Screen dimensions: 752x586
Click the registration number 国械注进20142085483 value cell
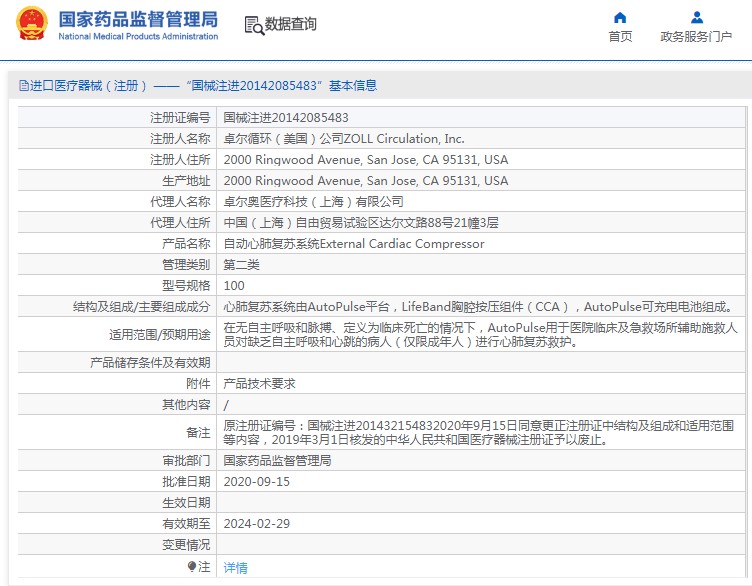point(286,118)
